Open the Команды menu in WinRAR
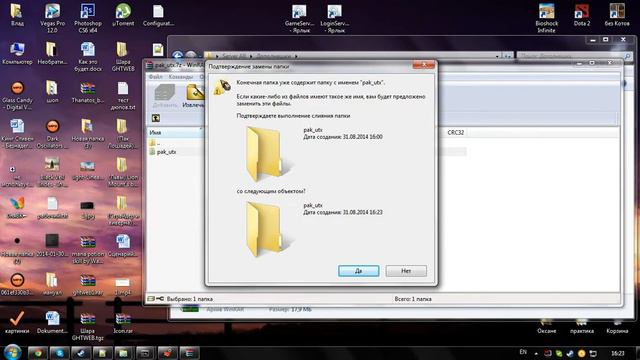640x360 pixels. 180,77
